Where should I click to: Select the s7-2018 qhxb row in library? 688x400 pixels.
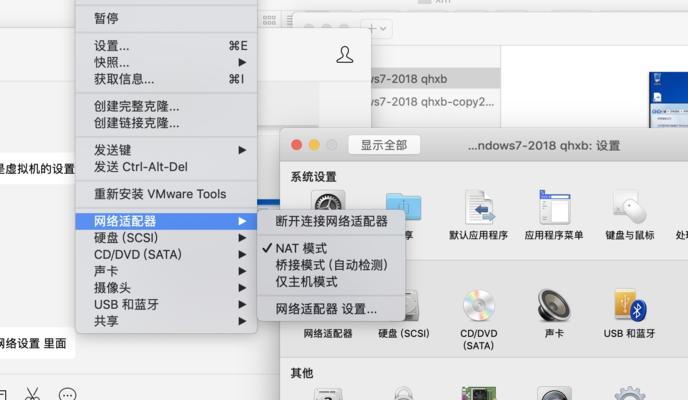coord(435,79)
